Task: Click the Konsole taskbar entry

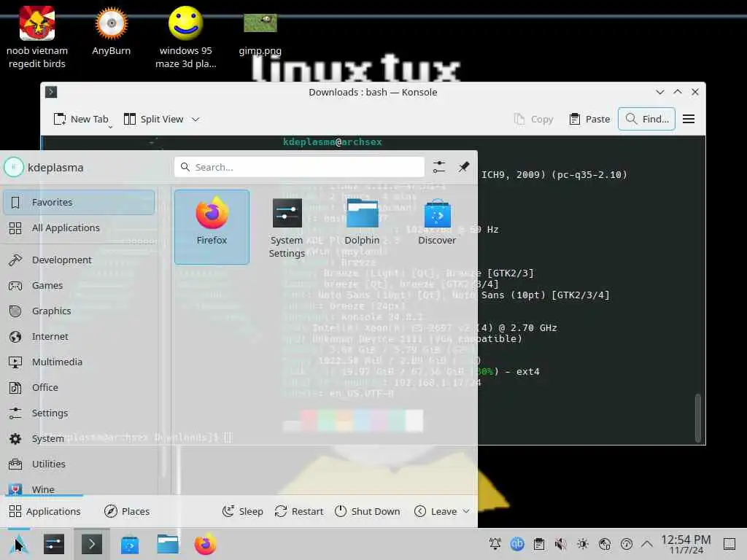Action: pyautogui.click(x=91, y=544)
